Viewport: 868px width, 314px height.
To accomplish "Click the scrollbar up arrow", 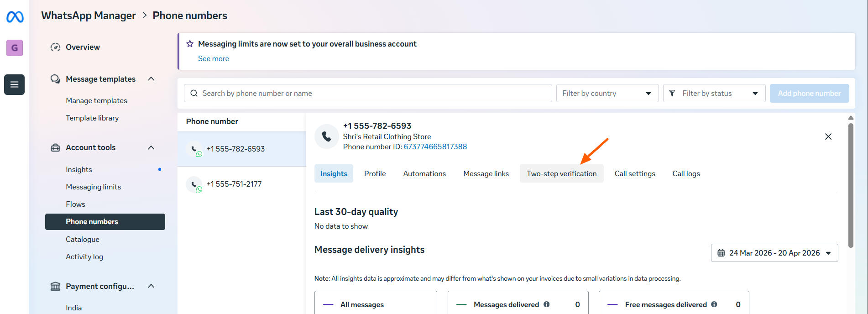I will coord(851,118).
